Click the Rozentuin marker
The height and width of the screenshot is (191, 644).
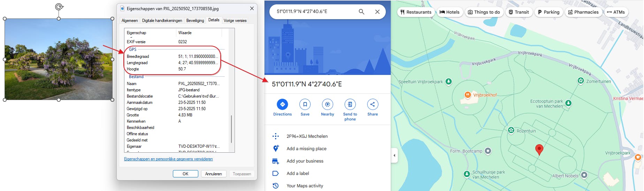coord(511,130)
